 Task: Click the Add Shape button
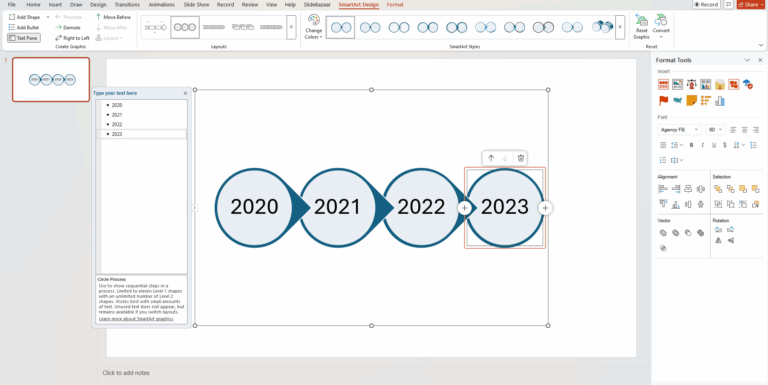[x=24, y=17]
